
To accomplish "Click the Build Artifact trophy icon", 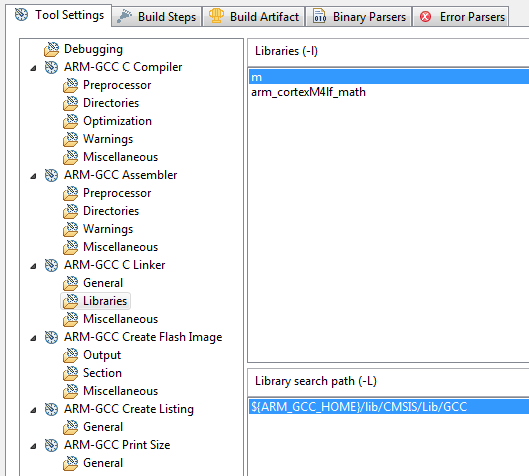I will 216,16.
